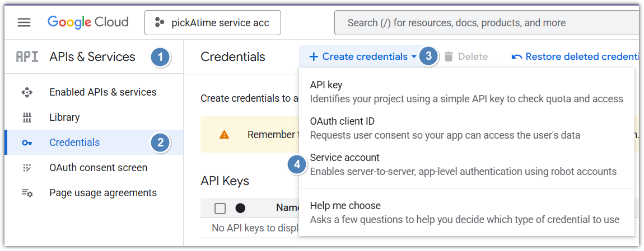This screenshot has width=644, height=251.
Task: Click the warning triangle icon in banner
Action: point(224,135)
